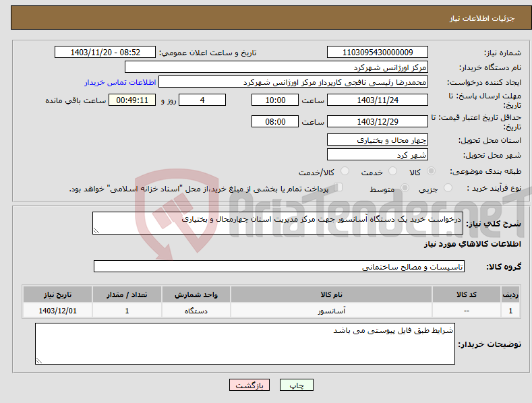
Task: Click the remaining days field showing 4
Action: point(202,100)
